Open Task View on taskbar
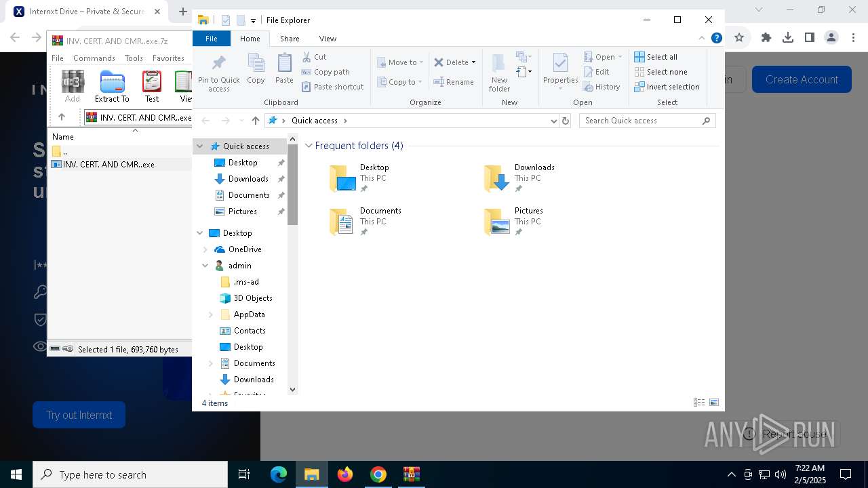 [x=244, y=474]
